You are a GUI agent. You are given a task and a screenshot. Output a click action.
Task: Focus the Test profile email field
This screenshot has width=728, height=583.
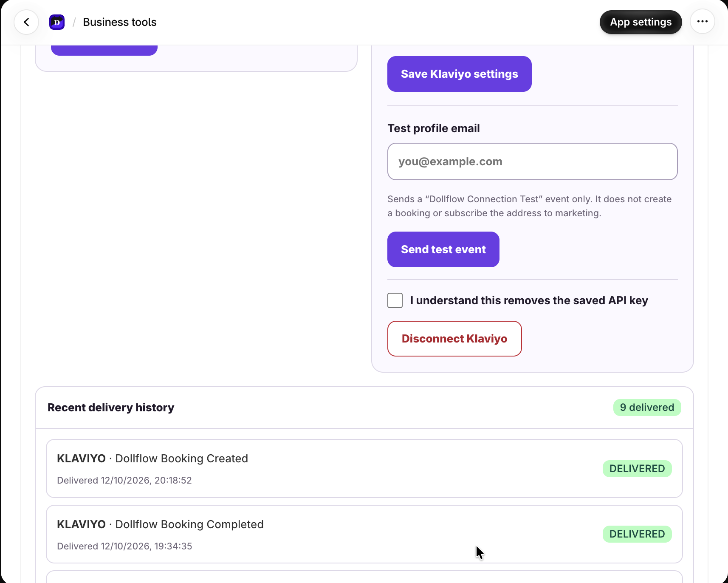(532, 161)
